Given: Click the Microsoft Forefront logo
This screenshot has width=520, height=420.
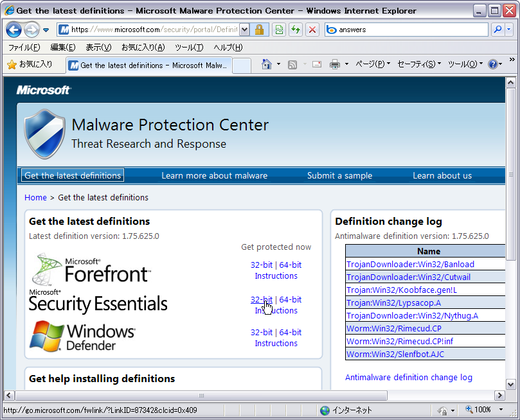Looking at the screenshot, I should pyautogui.click(x=91, y=269).
